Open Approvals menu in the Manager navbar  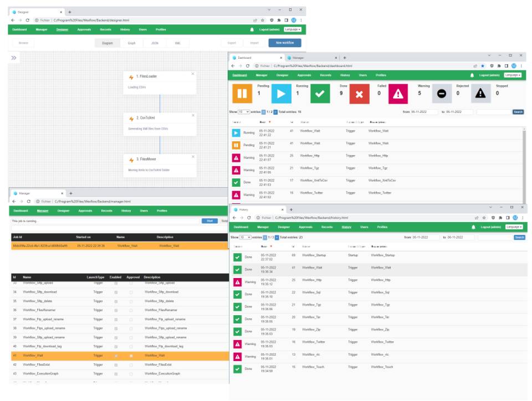85,211
